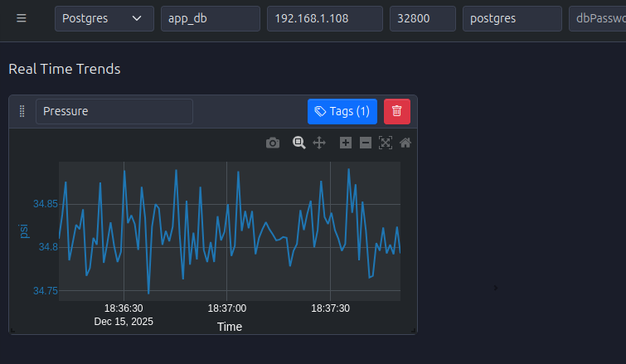Click the app_db database name field
Screen dimensions: 626x364
click(211, 18)
